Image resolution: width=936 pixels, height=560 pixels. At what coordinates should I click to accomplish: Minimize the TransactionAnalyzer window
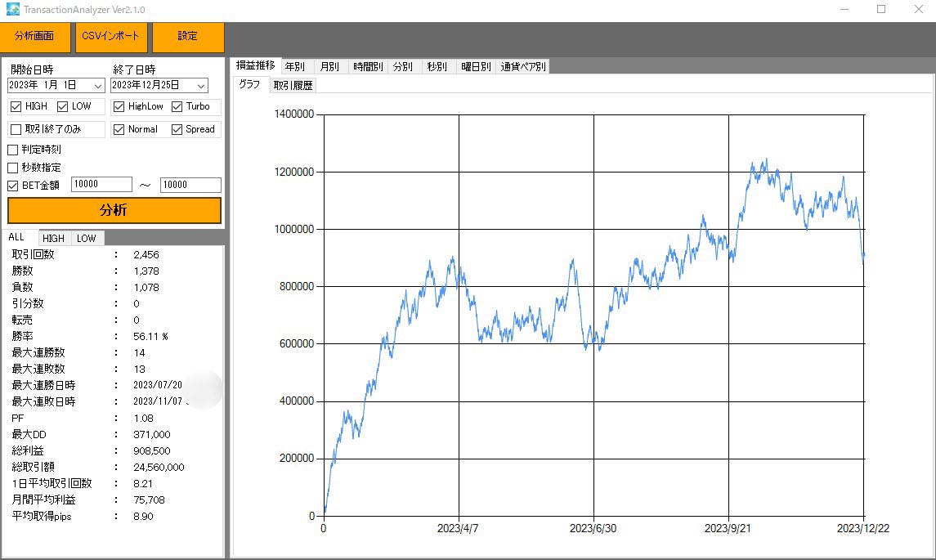click(x=844, y=9)
